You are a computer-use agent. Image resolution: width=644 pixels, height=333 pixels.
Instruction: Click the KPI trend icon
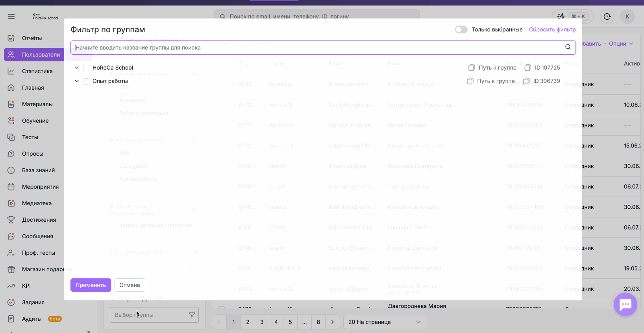[x=11, y=286]
